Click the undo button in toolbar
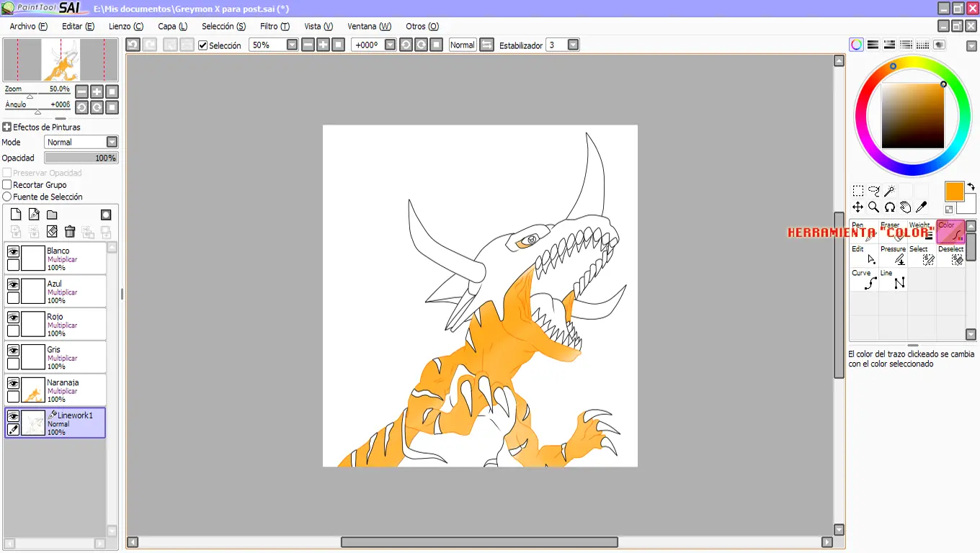This screenshot has height=553, width=980. click(x=133, y=45)
